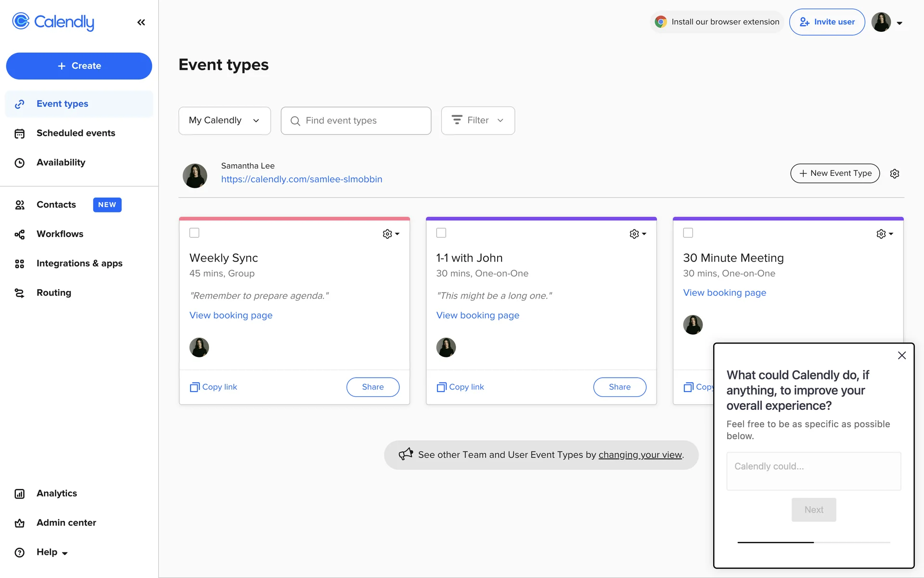Click the Calendly logo
The image size is (924, 578).
tap(53, 22)
